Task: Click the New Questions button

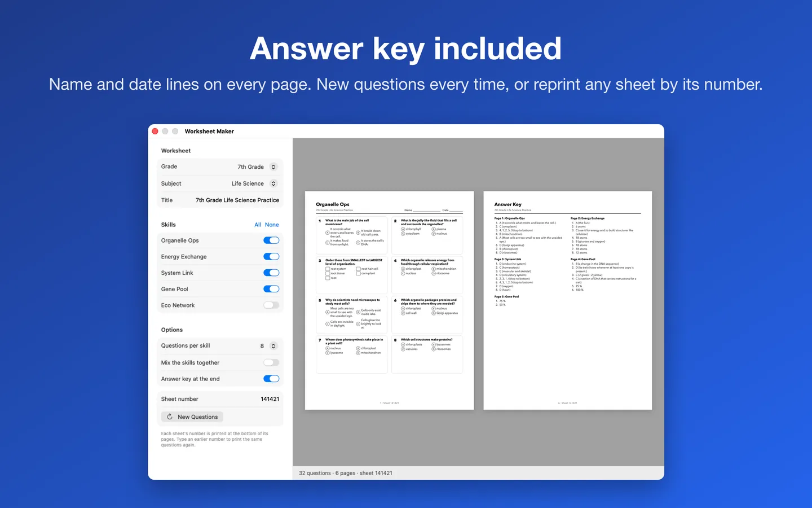Action: click(x=192, y=417)
